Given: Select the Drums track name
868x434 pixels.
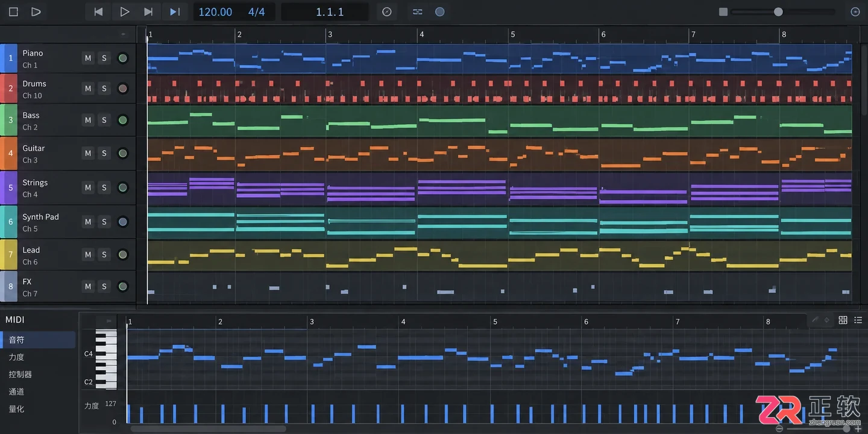Looking at the screenshot, I should tap(34, 84).
